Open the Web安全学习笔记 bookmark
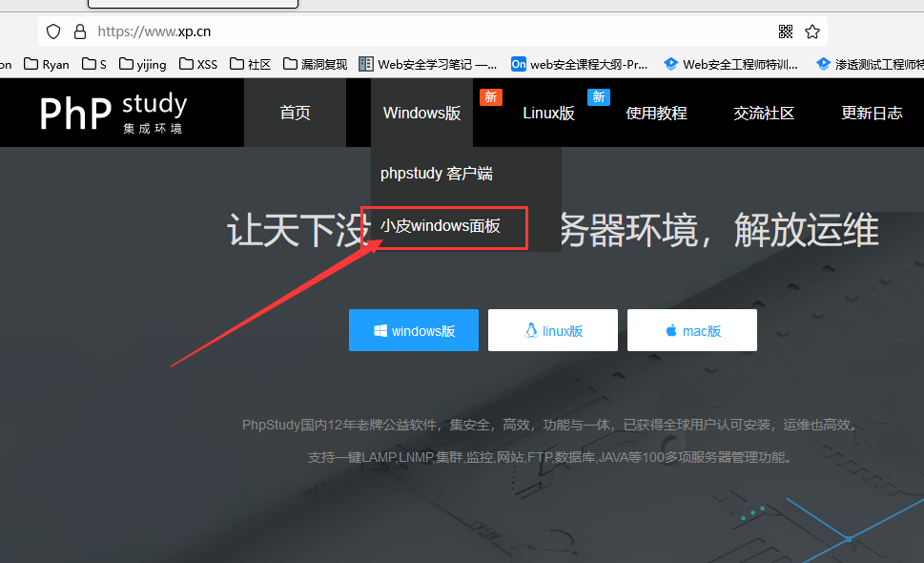The height and width of the screenshot is (563, 924). click(x=428, y=64)
